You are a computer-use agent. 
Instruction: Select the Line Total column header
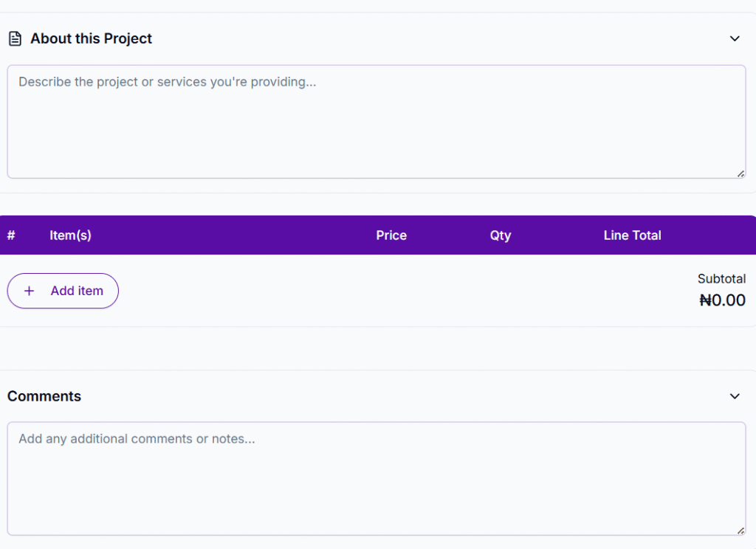632,235
